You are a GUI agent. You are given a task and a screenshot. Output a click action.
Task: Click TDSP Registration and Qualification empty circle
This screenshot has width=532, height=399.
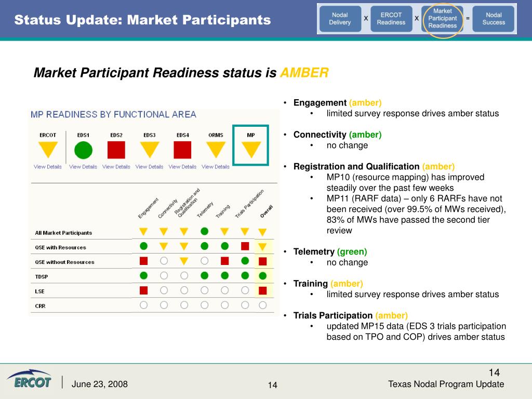click(x=184, y=275)
